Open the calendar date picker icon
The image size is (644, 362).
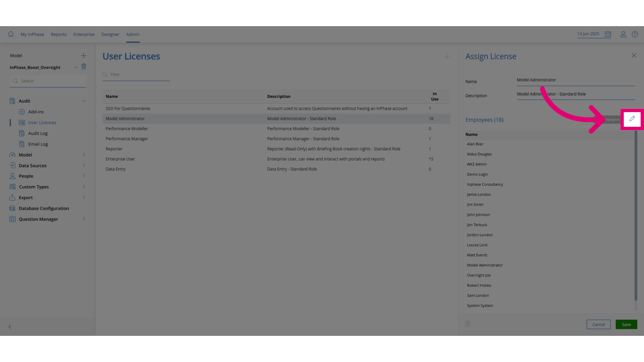click(608, 34)
